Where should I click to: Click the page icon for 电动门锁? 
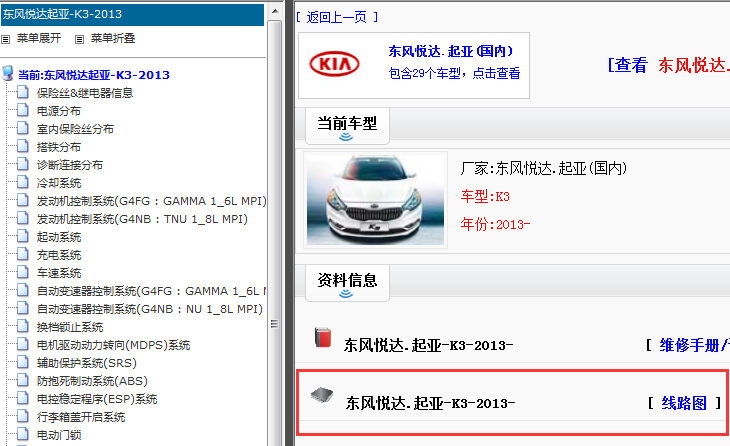click(x=23, y=434)
